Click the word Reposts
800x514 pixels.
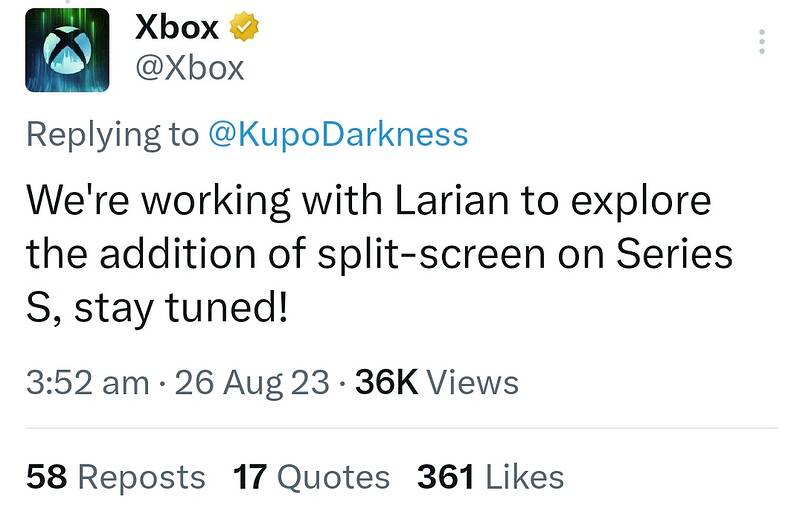141,477
